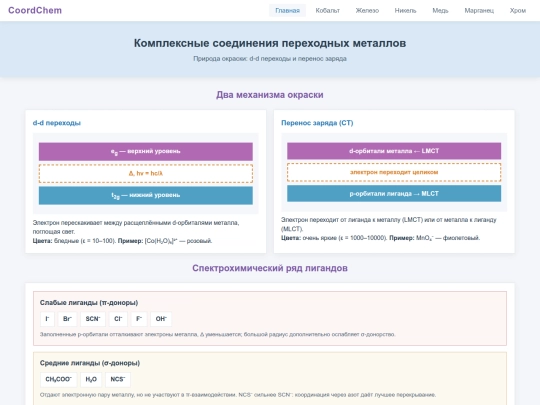Select the Cl⁻ ligand chip
This screenshot has width=540, height=405.
pos(118,319)
